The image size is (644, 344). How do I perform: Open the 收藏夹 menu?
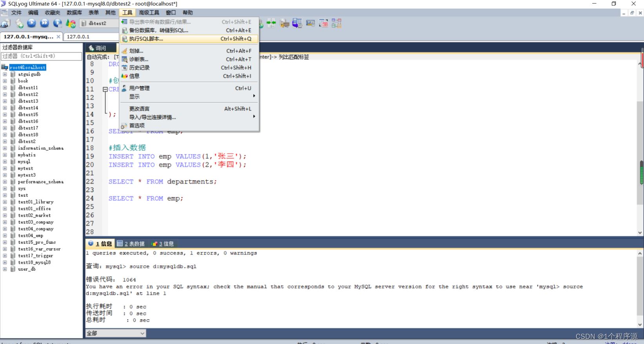[53, 13]
